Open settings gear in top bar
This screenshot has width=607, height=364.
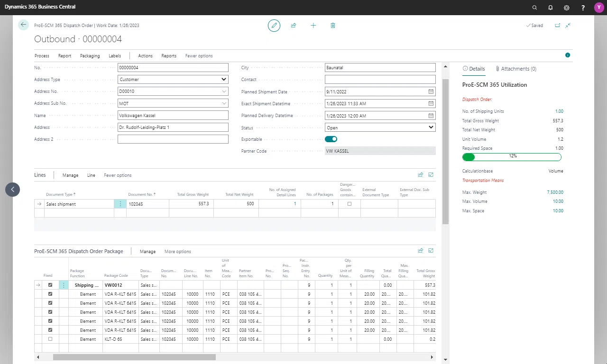[567, 8]
